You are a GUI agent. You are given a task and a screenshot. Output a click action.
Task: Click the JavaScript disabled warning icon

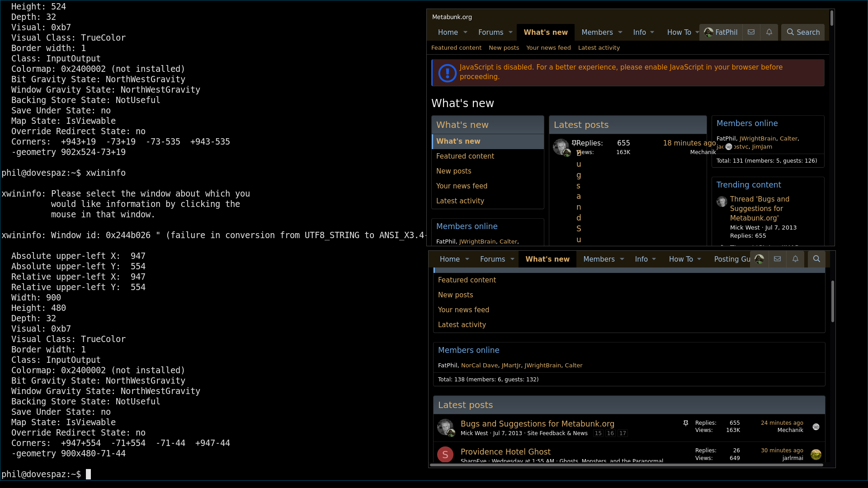point(447,72)
